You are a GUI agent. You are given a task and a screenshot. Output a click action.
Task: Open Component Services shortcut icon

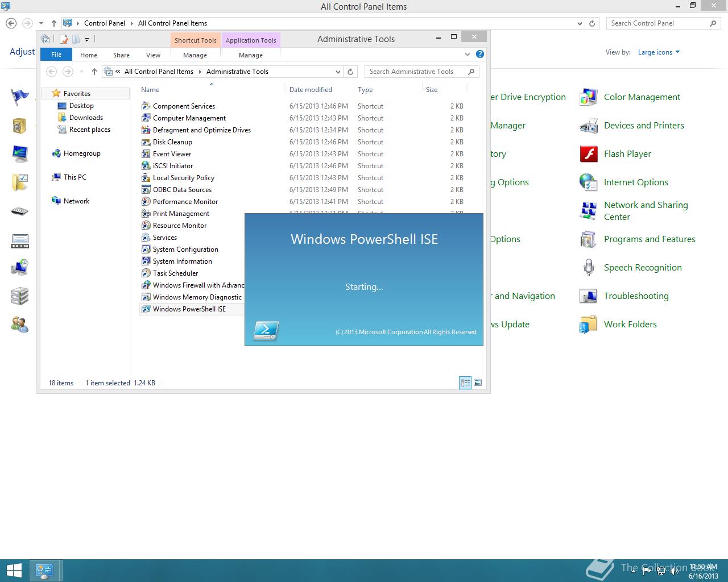coord(146,106)
